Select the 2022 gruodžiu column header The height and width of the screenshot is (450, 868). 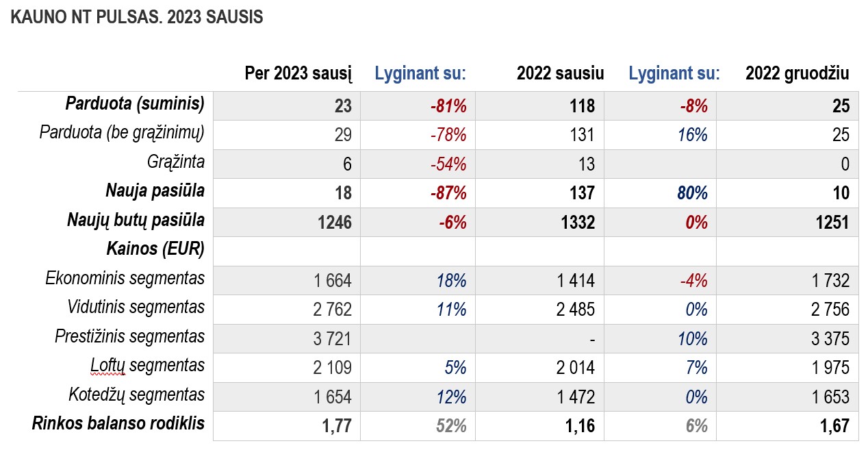tap(797, 73)
